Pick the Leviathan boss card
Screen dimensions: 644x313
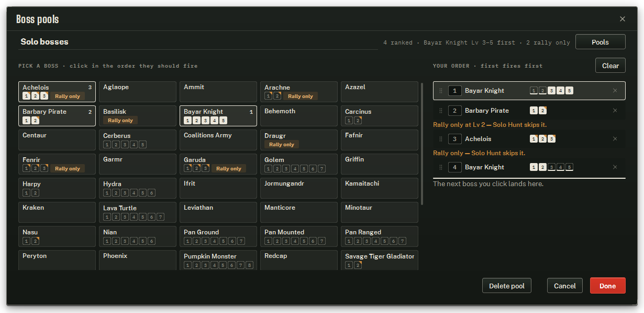218,212
